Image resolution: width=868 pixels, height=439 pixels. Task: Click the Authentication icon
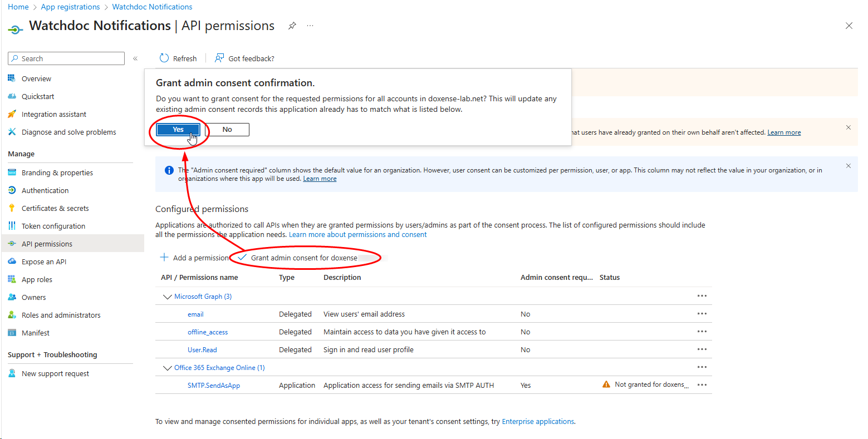tap(12, 190)
